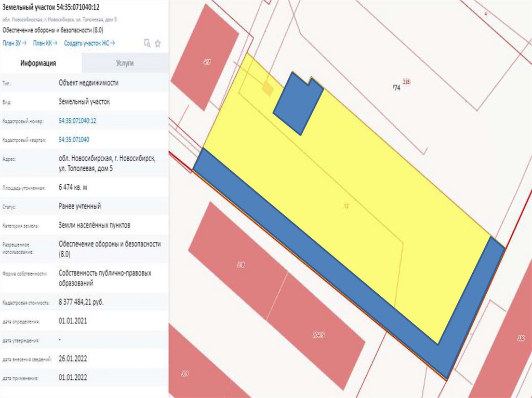532x398 pixels.
Task: Click the red 228 label marker on the map
Action: (406, 81)
